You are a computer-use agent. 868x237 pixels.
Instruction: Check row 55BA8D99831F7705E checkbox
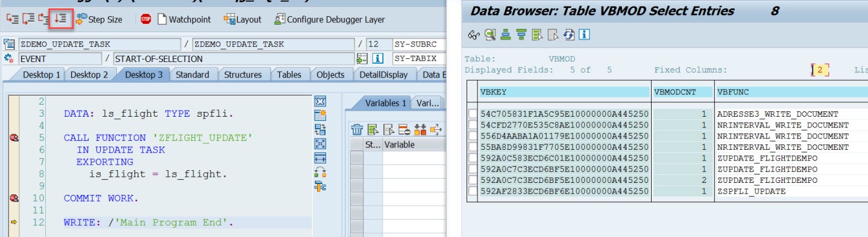(473, 147)
